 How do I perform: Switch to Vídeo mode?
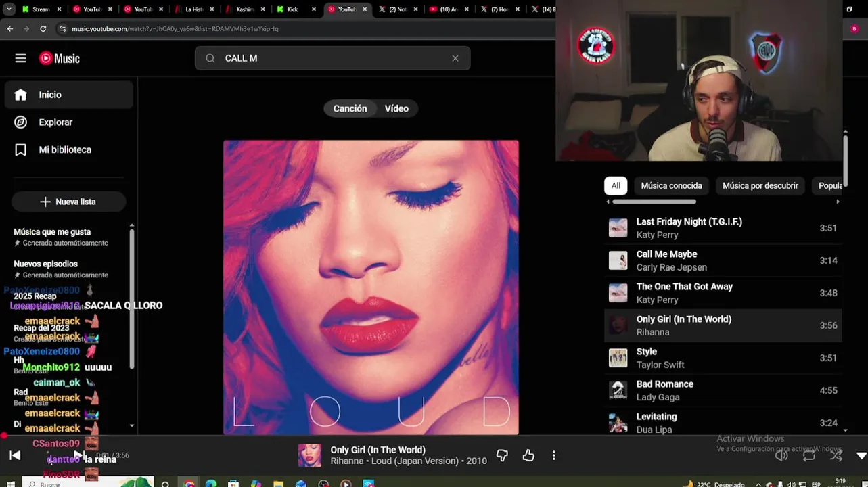click(396, 108)
